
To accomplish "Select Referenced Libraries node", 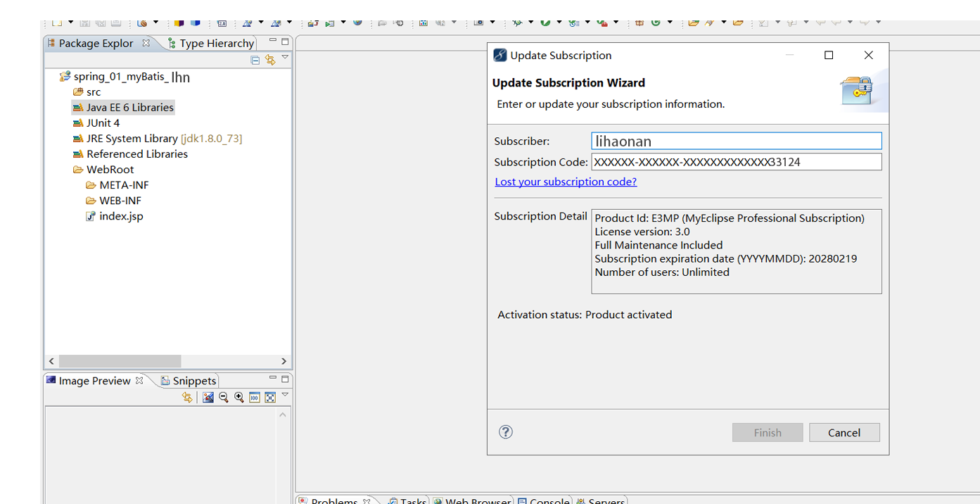I will (130, 154).
